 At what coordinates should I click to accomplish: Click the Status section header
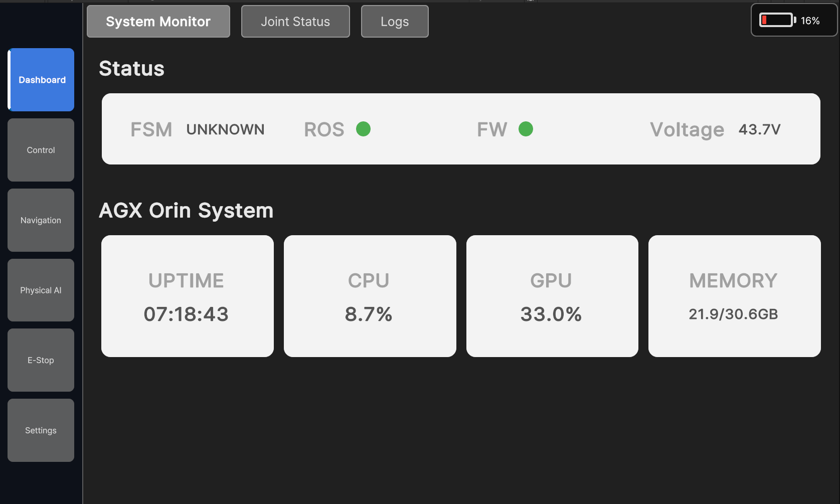(131, 68)
